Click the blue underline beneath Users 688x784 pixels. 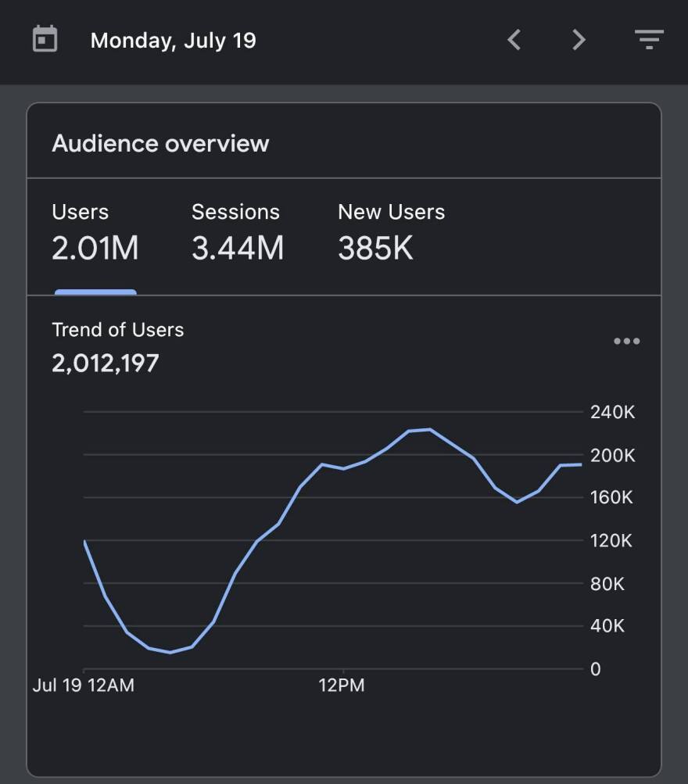coord(95,292)
